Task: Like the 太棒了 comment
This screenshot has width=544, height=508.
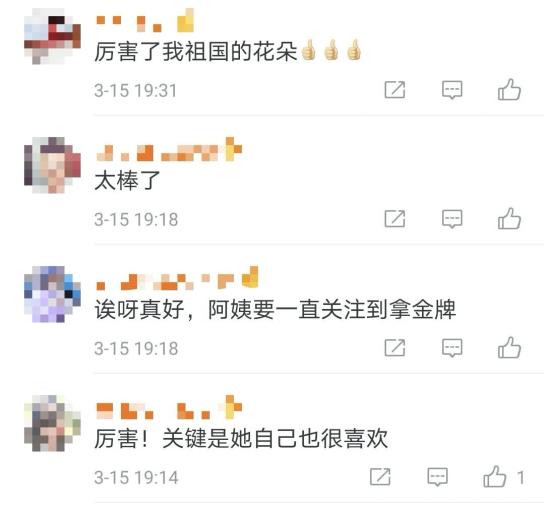Action: 509,219
